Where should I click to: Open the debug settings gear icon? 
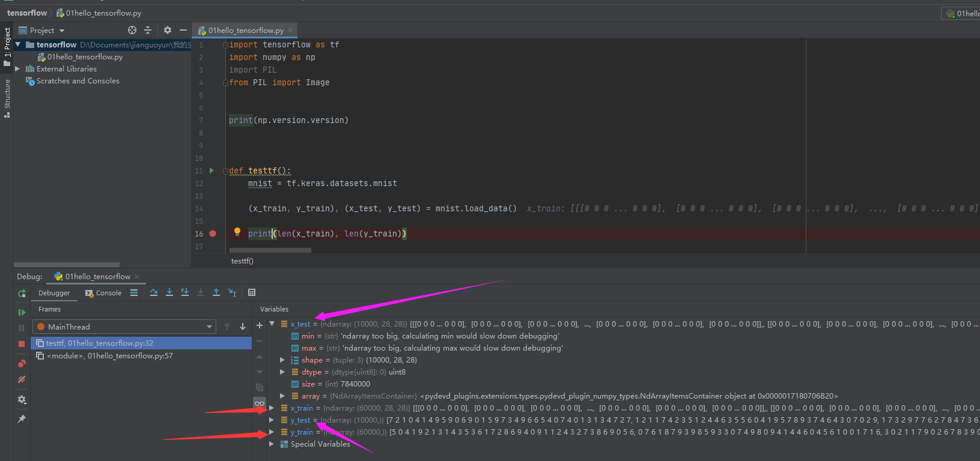pos(22,400)
